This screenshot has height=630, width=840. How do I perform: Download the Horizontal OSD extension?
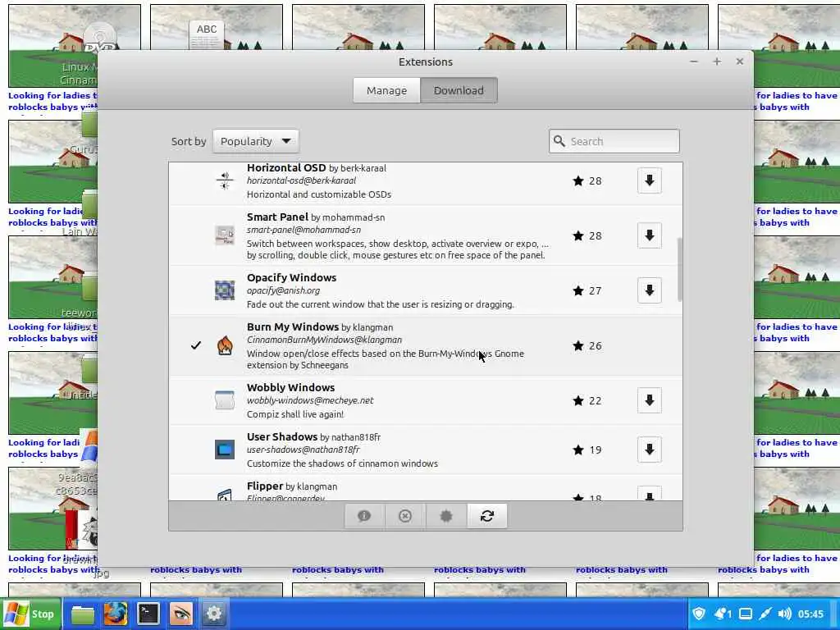pos(650,180)
